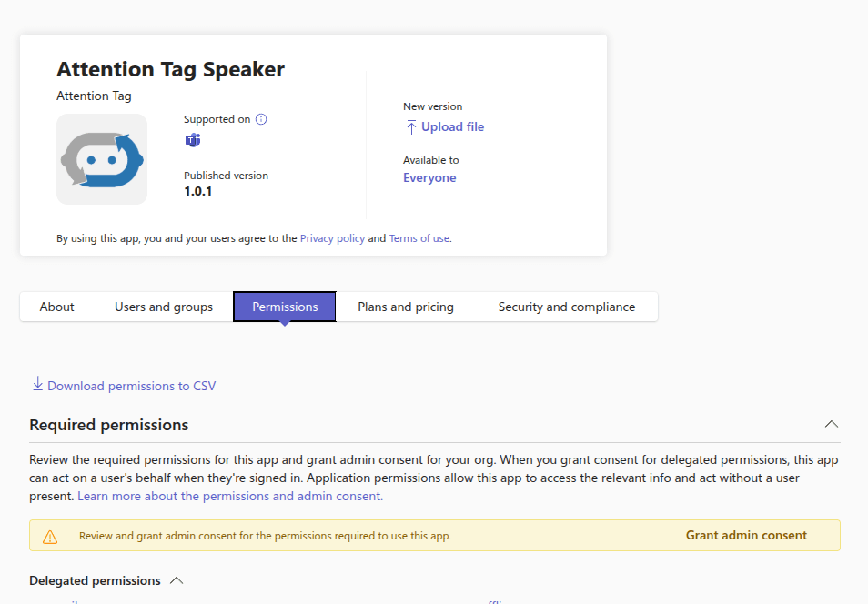This screenshot has width=868, height=604.
Task: Click the upload arrow icon under New version
Action: (x=411, y=127)
